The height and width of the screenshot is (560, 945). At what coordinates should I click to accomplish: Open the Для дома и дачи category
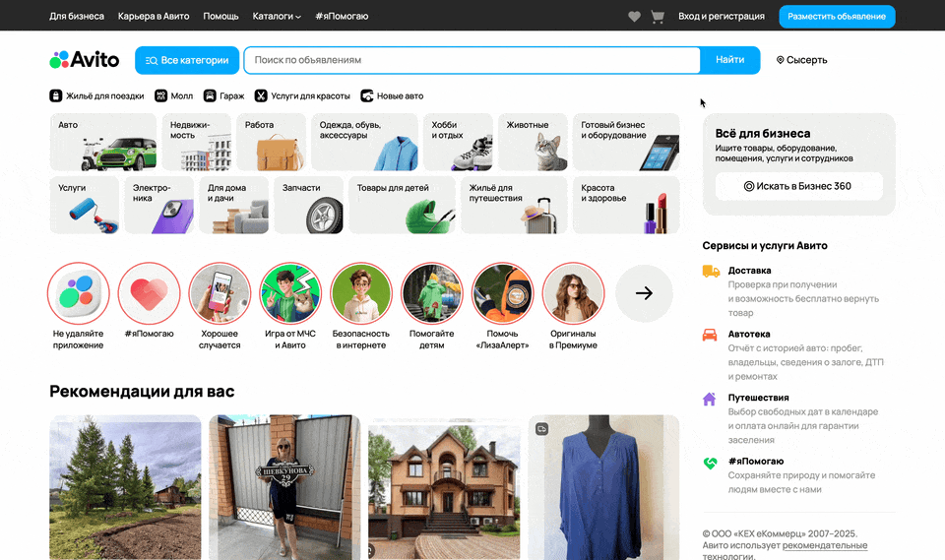234,205
